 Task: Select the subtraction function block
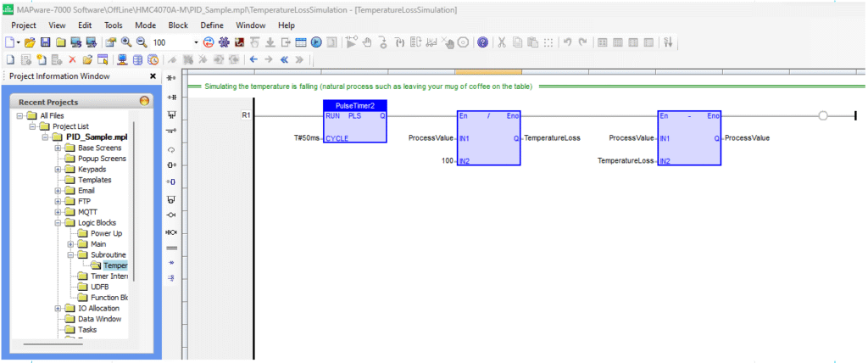689,138
